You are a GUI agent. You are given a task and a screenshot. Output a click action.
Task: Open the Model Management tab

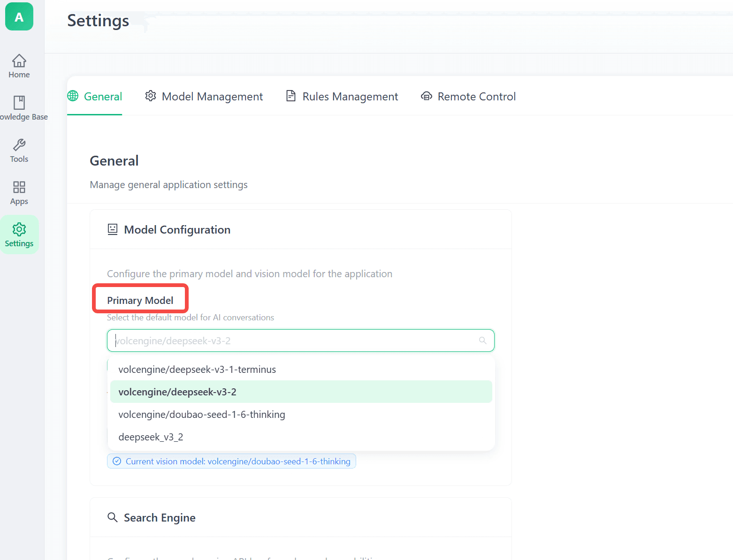[x=204, y=97]
